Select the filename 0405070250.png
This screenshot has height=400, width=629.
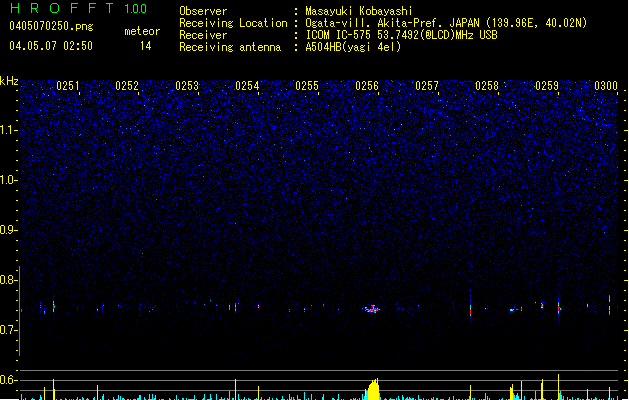coord(51,26)
